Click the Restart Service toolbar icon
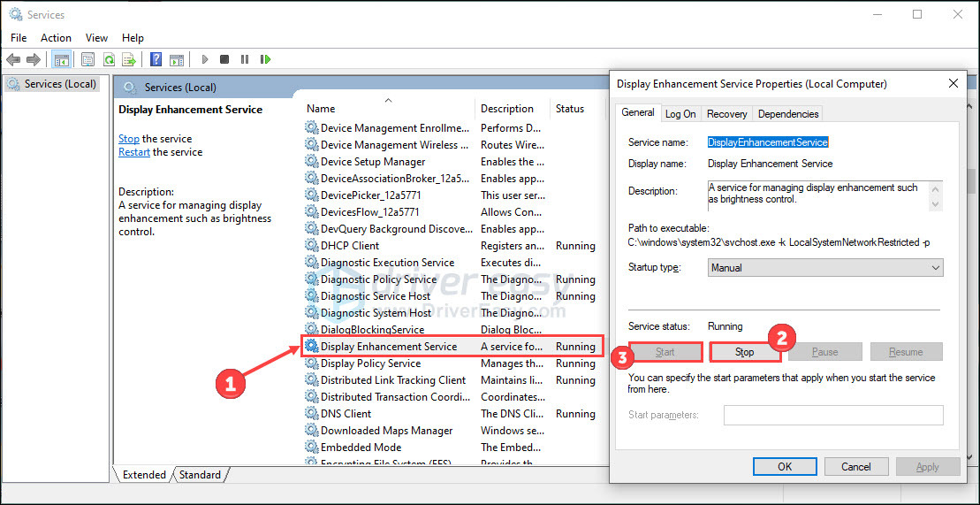The image size is (980, 505). [265, 60]
